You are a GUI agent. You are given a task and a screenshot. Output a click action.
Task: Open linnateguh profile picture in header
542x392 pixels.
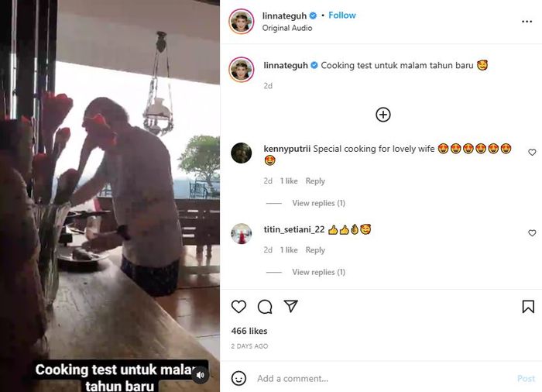(x=242, y=22)
